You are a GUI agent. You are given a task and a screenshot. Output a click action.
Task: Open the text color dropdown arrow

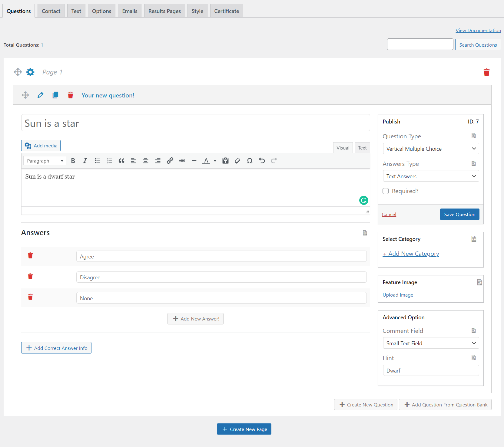(215, 161)
